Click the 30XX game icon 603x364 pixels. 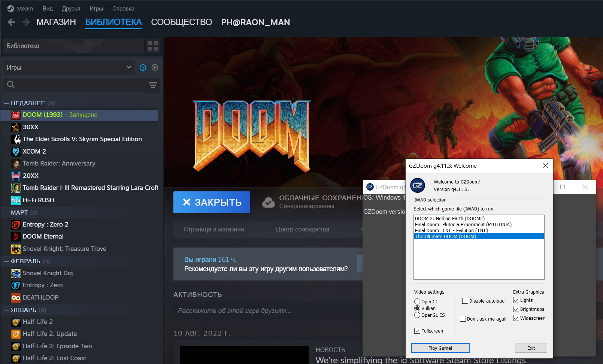[x=16, y=127]
